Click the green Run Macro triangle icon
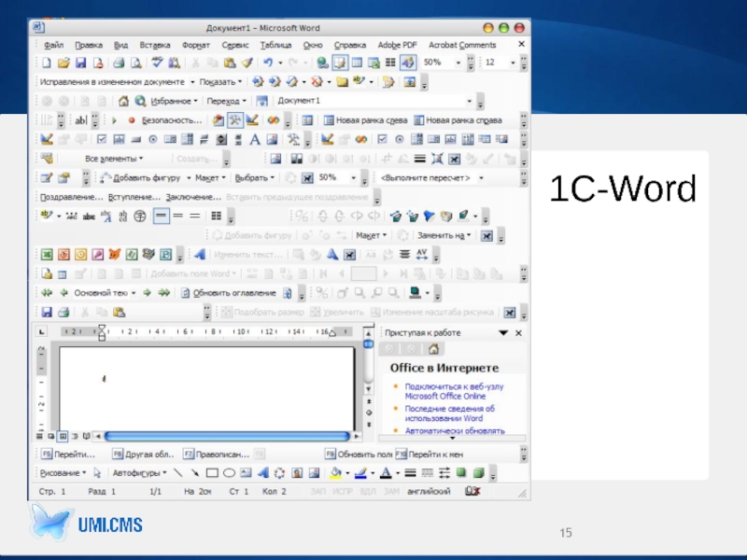The height and width of the screenshot is (560, 747). [x=114, y=120]
